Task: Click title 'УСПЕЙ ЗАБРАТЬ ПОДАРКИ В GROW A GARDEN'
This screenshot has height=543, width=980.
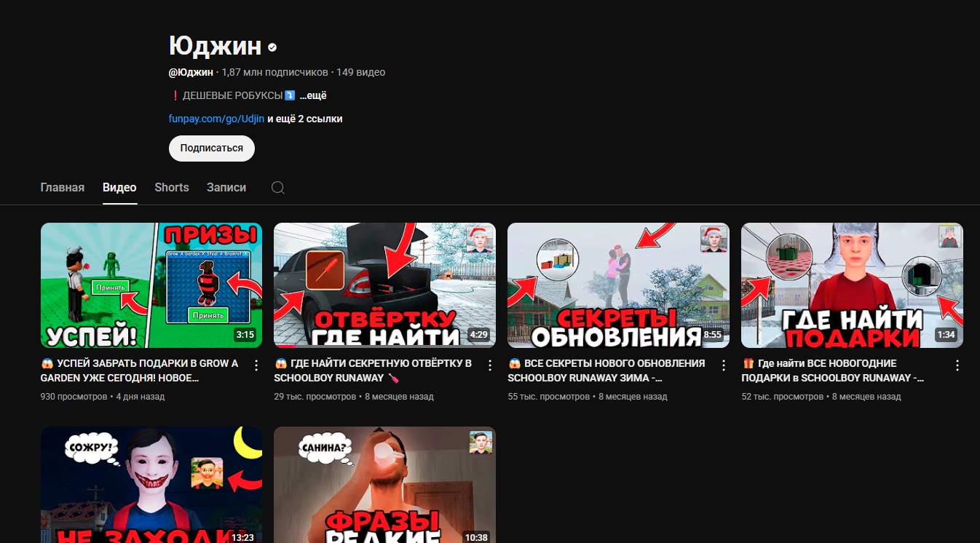Action: pos(140,370)
